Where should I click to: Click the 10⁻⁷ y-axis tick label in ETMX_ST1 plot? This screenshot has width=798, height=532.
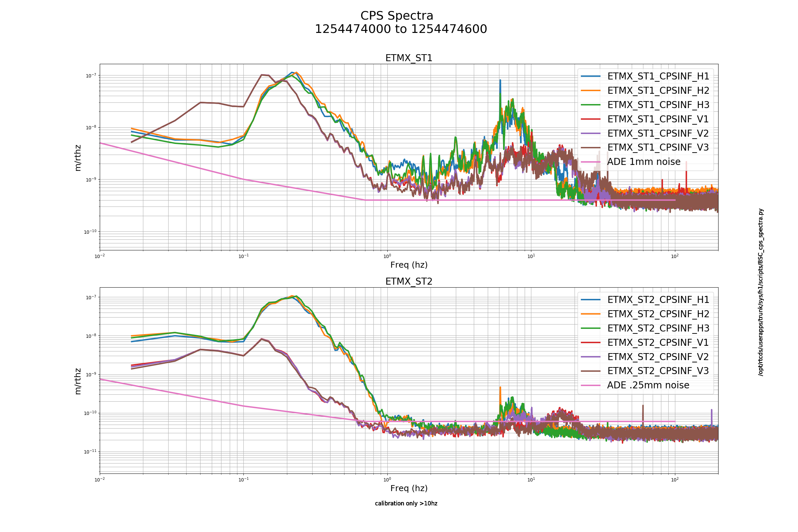(91, 76)
